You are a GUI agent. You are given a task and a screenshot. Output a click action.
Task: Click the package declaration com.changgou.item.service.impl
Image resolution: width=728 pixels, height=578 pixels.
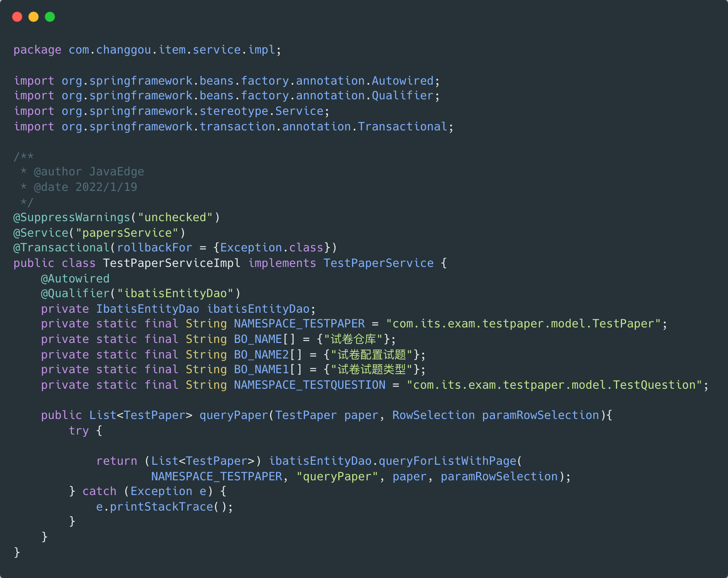(147, 50)
